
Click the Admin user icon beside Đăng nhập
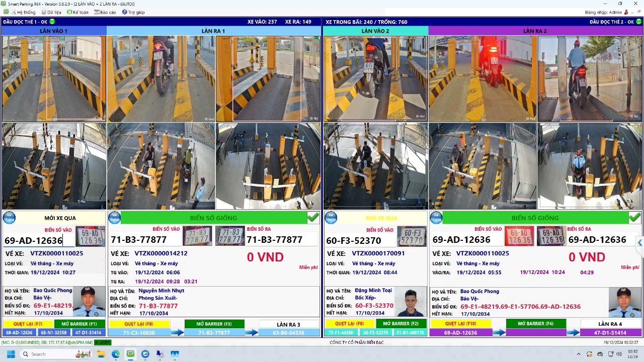point(626,12)
